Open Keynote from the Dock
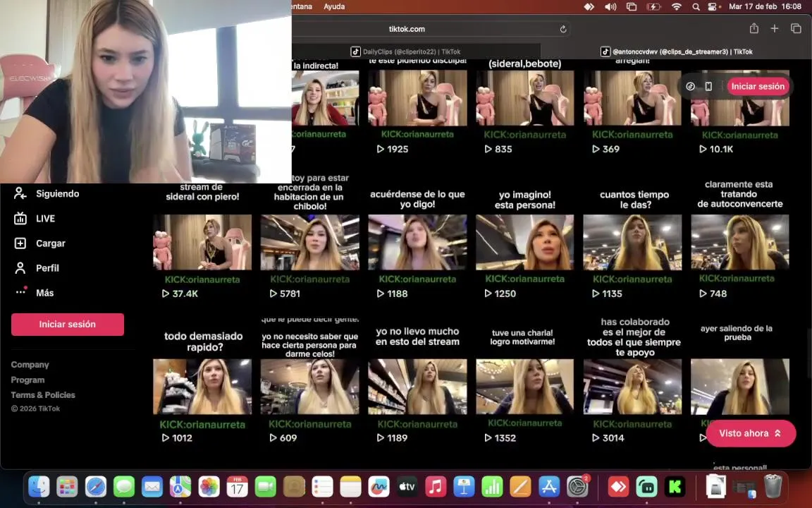Screen dimensions: 812x508 [464, 487]
